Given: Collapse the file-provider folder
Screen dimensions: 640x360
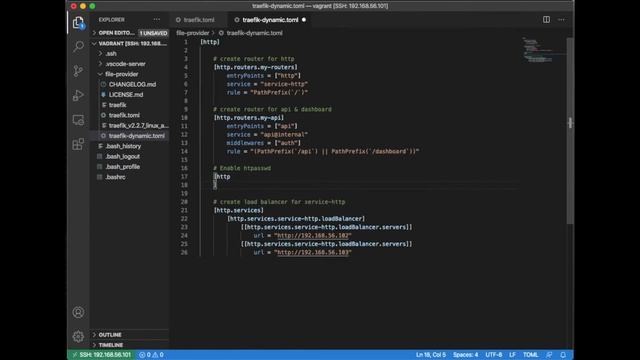Looking at the screenshot, I should 129,74.
